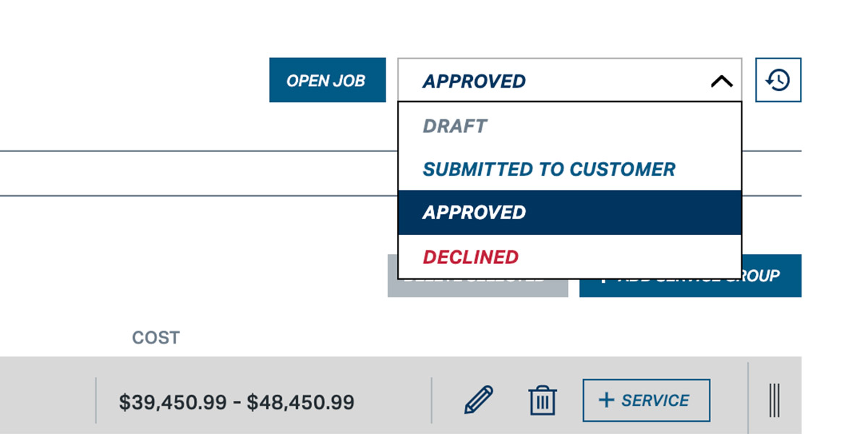This screenshot has width=868, height=434.
Task: Click the plus icon beside SERVICE
Action: click(x=607, y=400)
